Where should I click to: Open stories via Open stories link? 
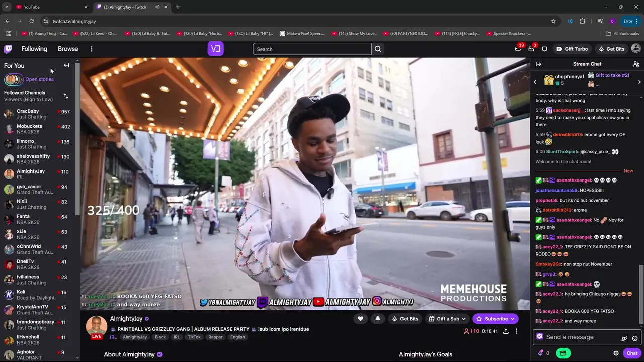point(39,79)
